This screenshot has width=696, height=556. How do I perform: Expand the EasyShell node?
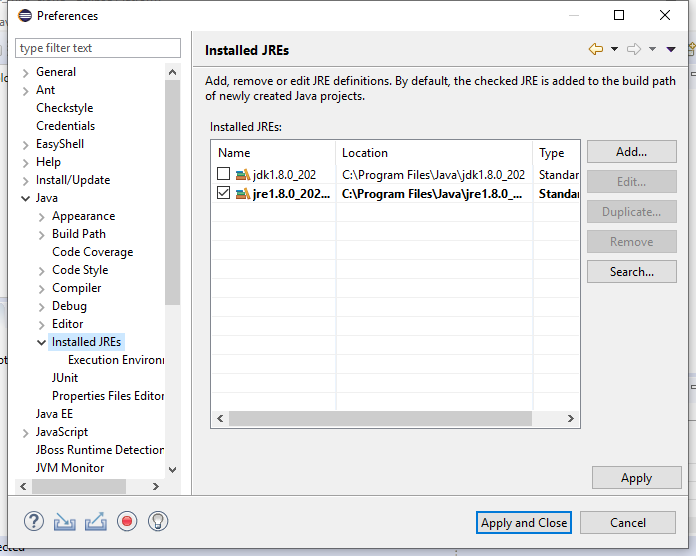point(26,145)
